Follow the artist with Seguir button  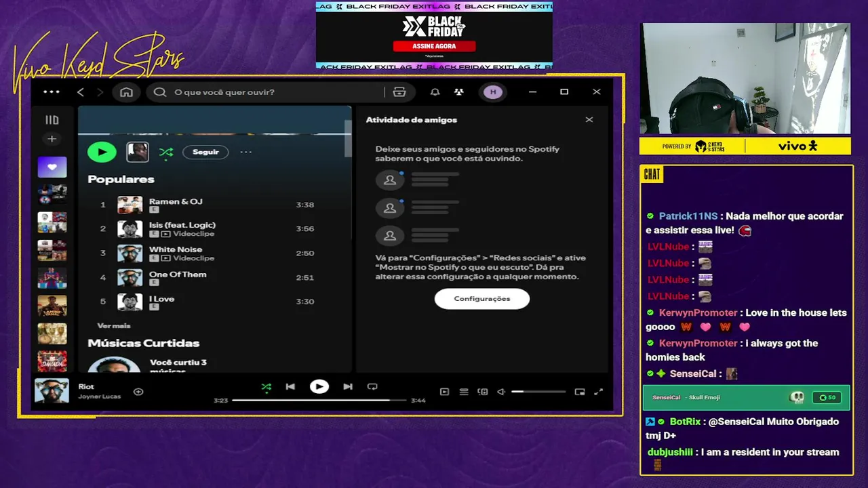click(x=205, y=152)
